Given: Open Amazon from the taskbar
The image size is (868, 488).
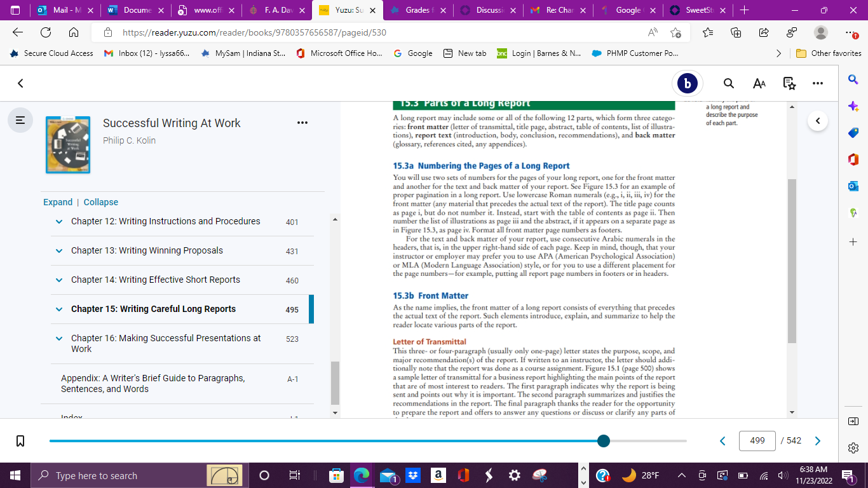Looking at the screenshot, I should pyautogui.click(x=438, y=475).
